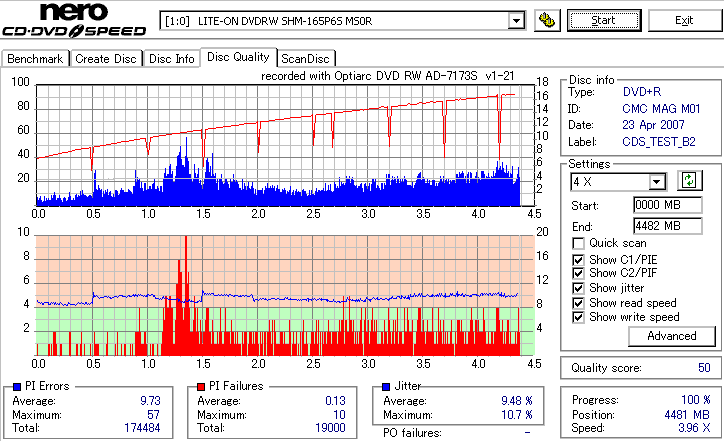Uncheck Show C2/PIF option
Viewport: 724px width, 441px height.
point(578,273)
